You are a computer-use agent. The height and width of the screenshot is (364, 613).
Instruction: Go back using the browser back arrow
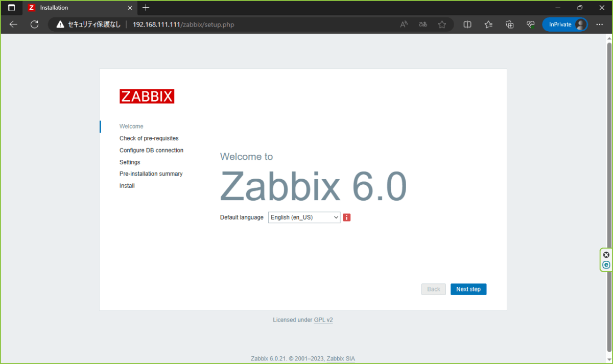coord(13,24)
